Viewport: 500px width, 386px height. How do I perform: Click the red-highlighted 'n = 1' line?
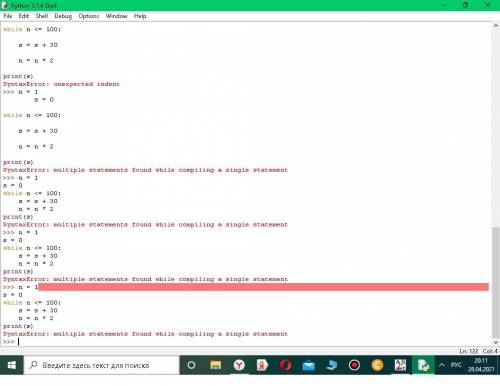coord(246,287)
